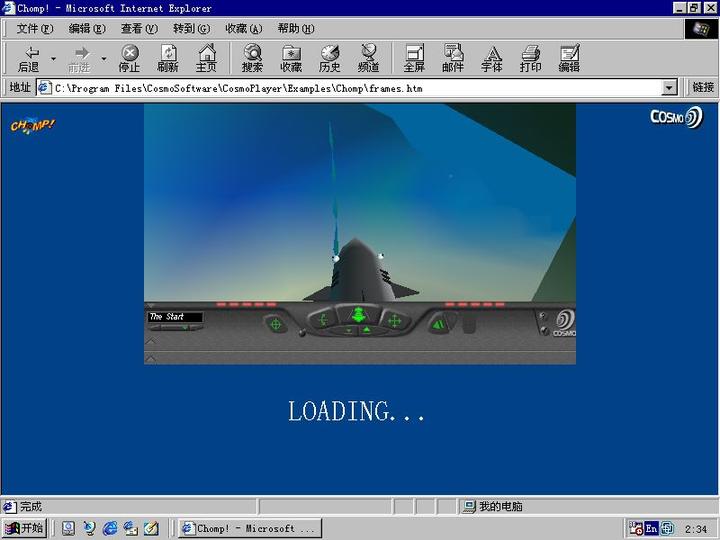Viewport: 720px width, 540px height.
Task: Open the 文件(F) menu
Action: click(x=34, y=29)
